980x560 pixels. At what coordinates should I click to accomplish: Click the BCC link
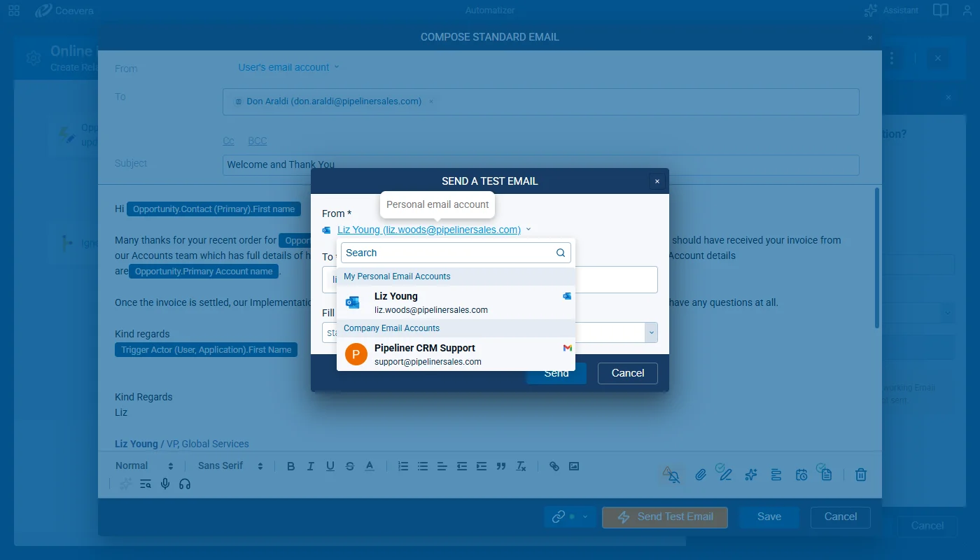coord(258,141)
